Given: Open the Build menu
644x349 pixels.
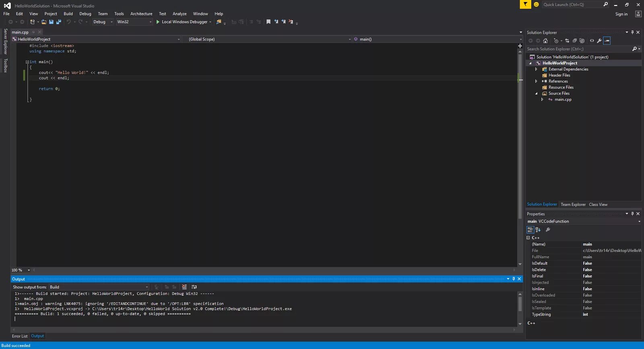Looking at the screenshot, I should point(68,14).
